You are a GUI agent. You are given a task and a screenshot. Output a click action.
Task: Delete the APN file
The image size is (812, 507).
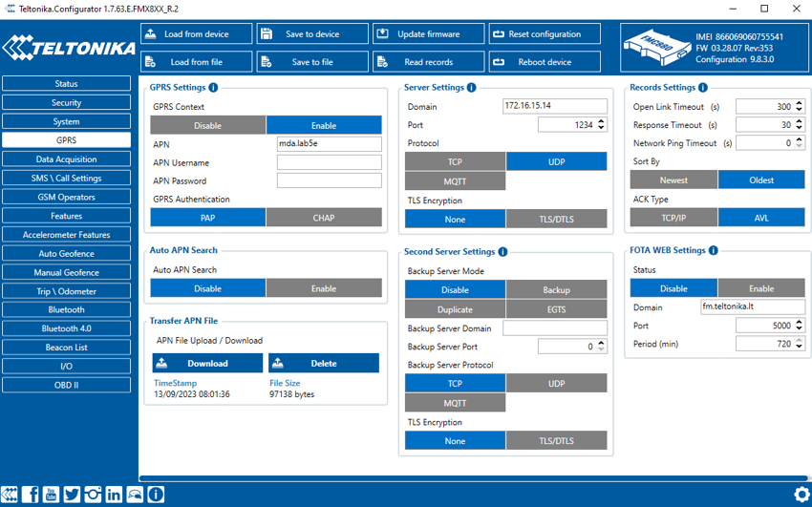point(324,363)
